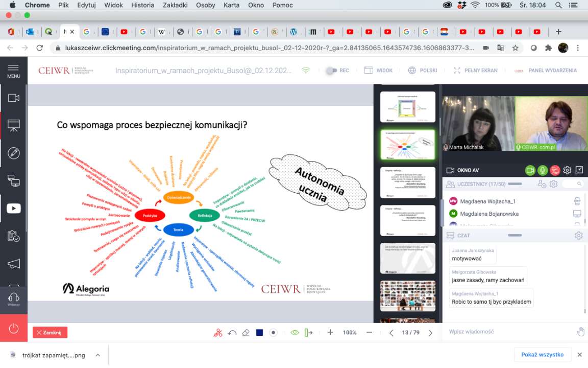Screen dimensions: 588x368
Task: Mute the green microphone button
Action: (543, 170)
